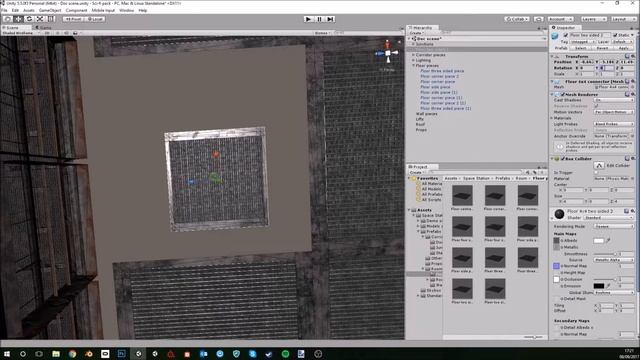The image size is (640, 360).
Task: Toggle the Mesh Renderer enabled checkbox
Action: point(562,94)
